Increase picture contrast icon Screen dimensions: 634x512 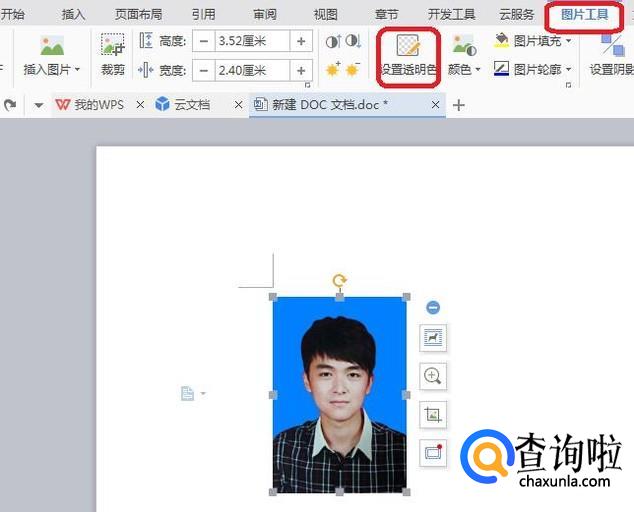point(333,41)
